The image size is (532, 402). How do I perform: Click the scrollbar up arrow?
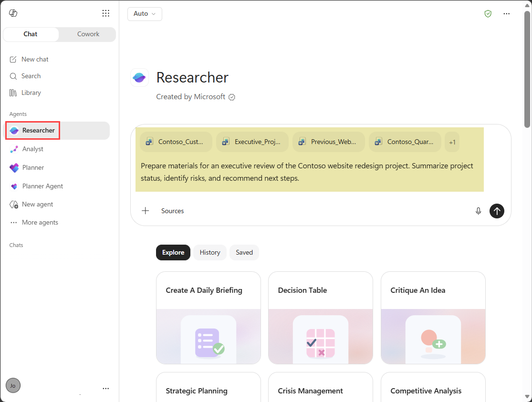527,5
